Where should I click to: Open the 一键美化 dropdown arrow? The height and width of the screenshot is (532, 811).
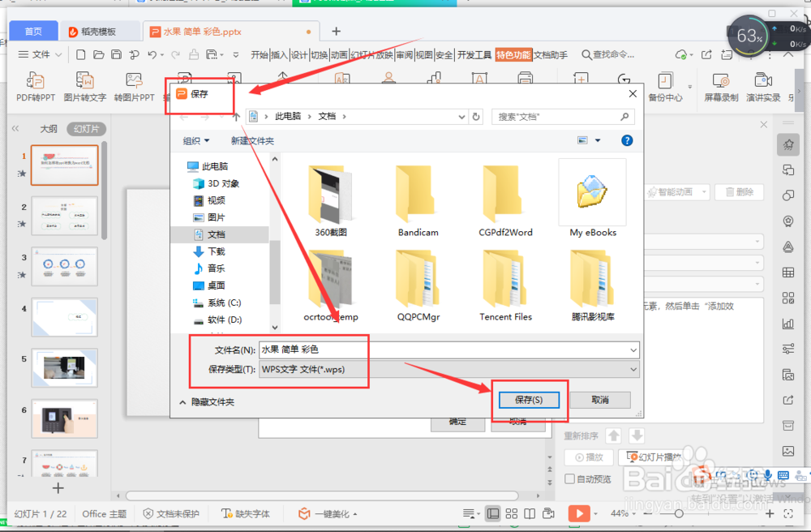[x=355, y=514]
